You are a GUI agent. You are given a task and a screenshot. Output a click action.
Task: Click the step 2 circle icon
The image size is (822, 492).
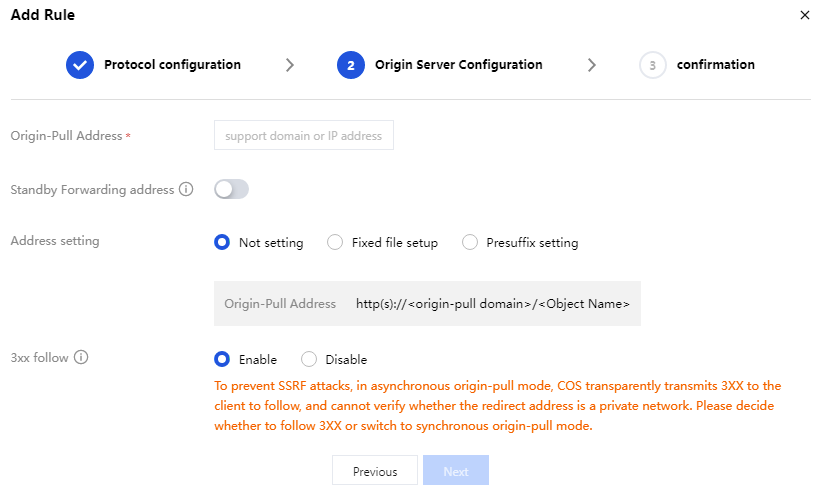pyautogui.click(x=351, y=65)
